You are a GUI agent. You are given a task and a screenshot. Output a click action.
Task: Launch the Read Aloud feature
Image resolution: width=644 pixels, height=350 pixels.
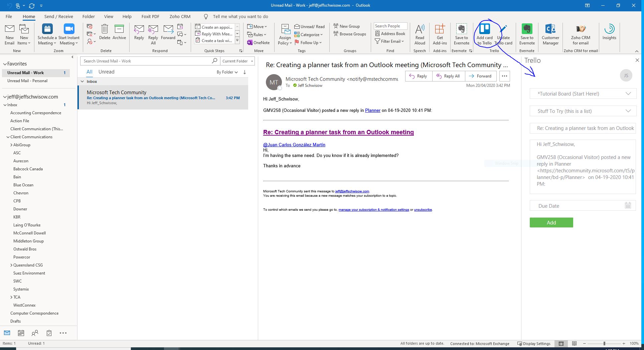[420, 33]
